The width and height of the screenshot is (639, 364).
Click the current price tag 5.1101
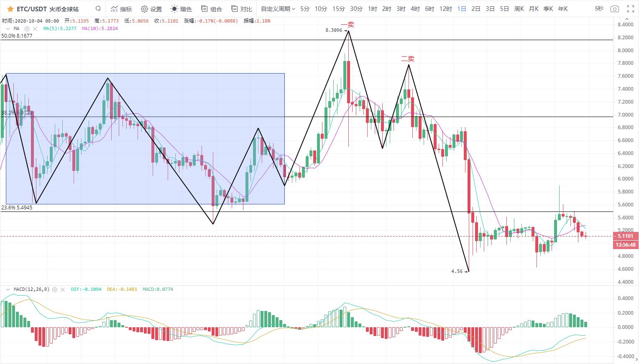626,236
